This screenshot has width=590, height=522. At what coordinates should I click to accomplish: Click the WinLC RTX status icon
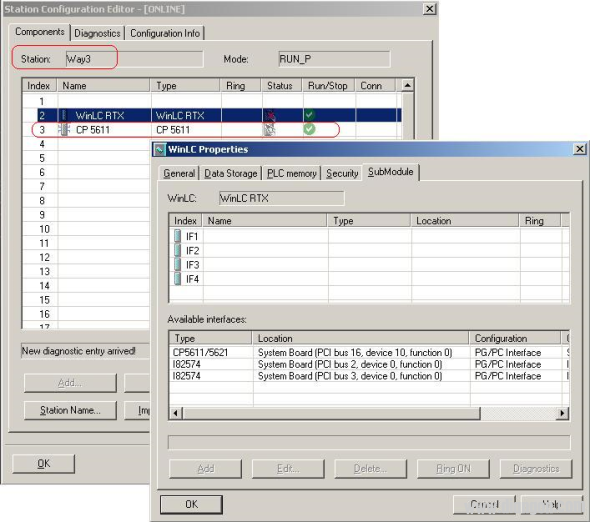pyautogui.click(x=270, y=116)
